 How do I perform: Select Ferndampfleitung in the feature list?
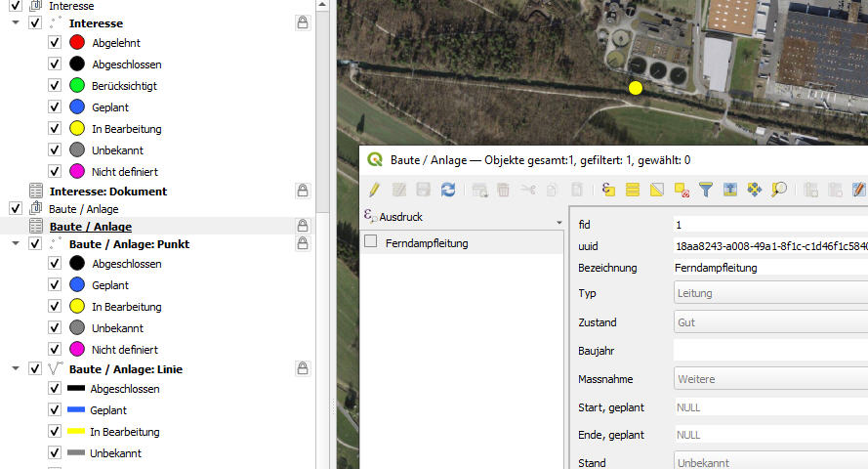pos(427,243)
